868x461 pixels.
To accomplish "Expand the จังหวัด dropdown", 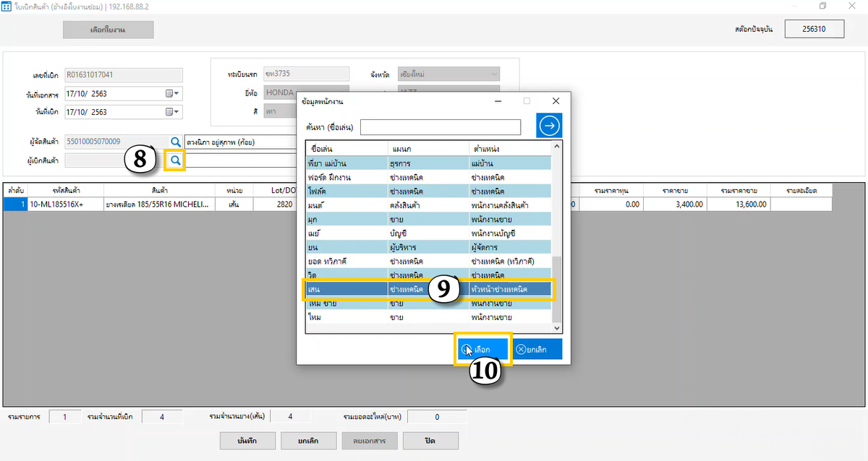I will pyautogui.click(x=494, y=74).
